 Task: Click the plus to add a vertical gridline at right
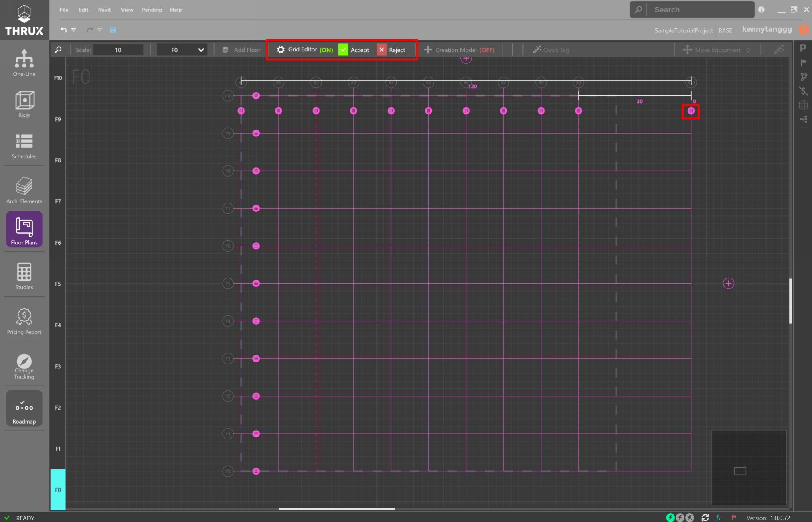click(728, 284)
